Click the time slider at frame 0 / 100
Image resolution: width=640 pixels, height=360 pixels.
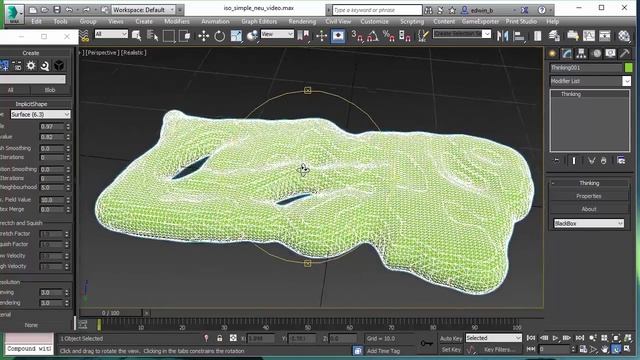[x=111, y=313]
